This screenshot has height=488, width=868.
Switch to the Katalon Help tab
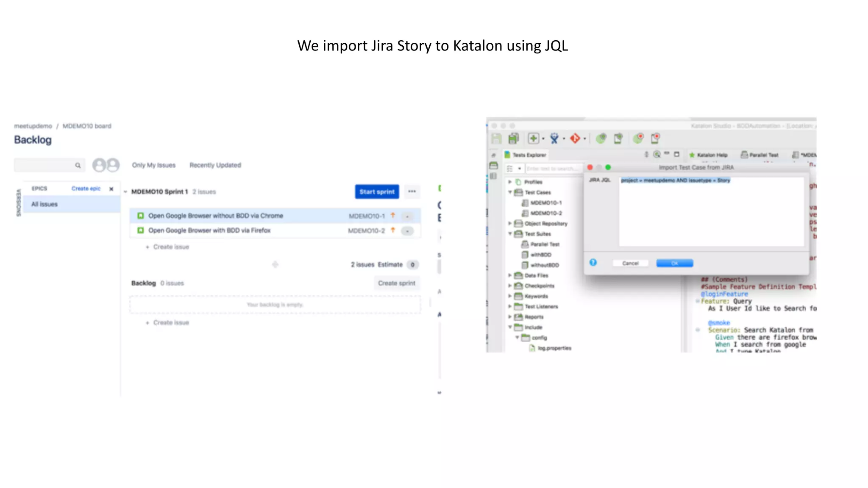708,155
